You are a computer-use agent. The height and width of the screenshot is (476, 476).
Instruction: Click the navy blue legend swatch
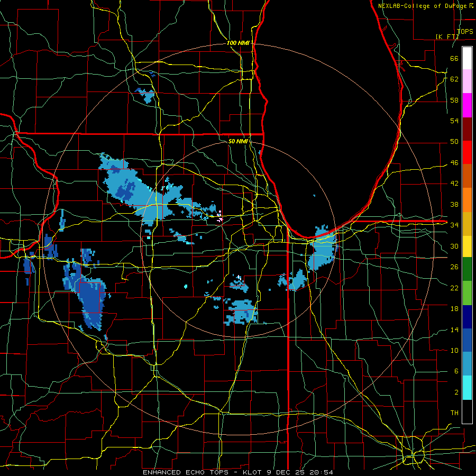click(467, 317)
